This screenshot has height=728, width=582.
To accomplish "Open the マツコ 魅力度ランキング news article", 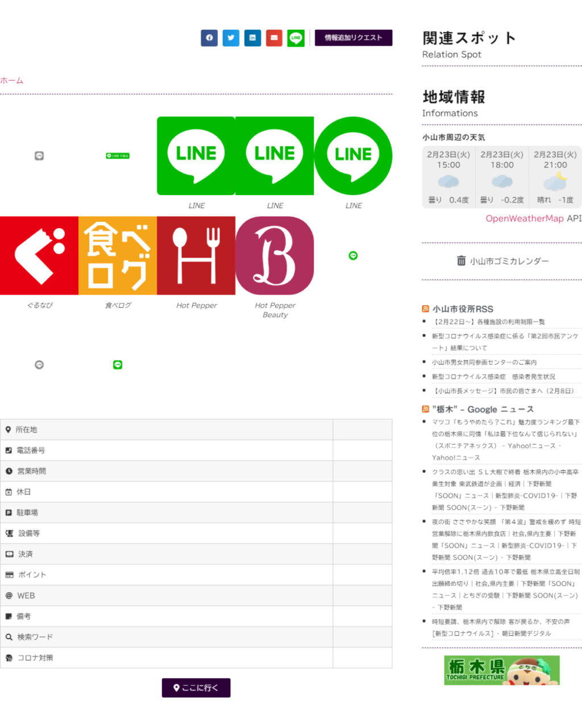I will coord(506,440).
